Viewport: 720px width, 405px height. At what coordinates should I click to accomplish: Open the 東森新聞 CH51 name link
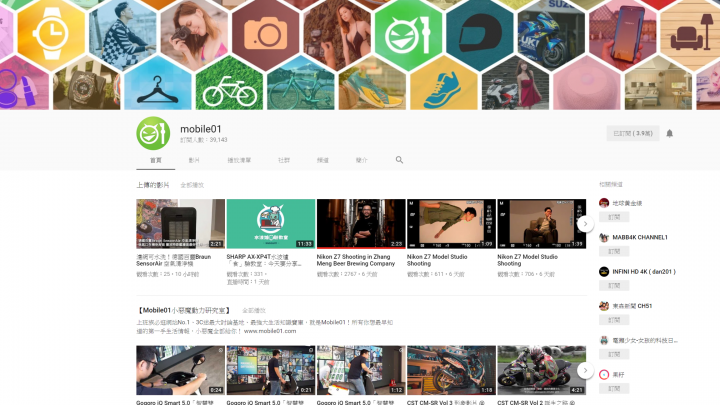(632, 306)
